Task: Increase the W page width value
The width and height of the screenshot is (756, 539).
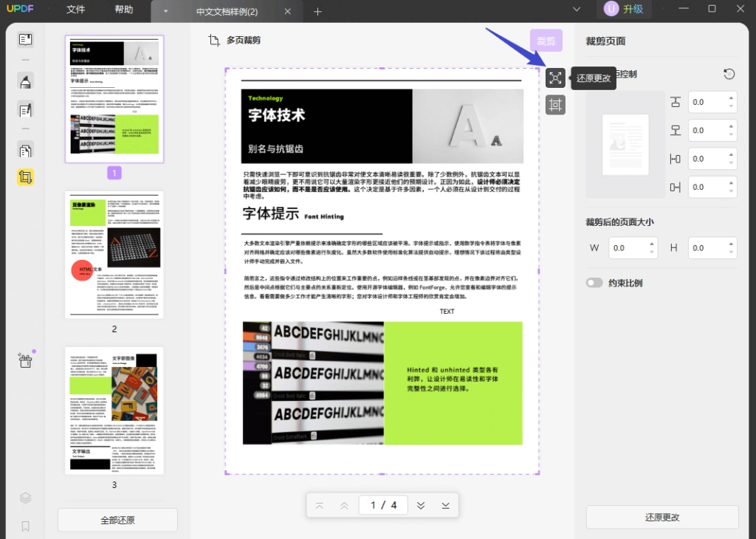Action: [x=651, y=244]
